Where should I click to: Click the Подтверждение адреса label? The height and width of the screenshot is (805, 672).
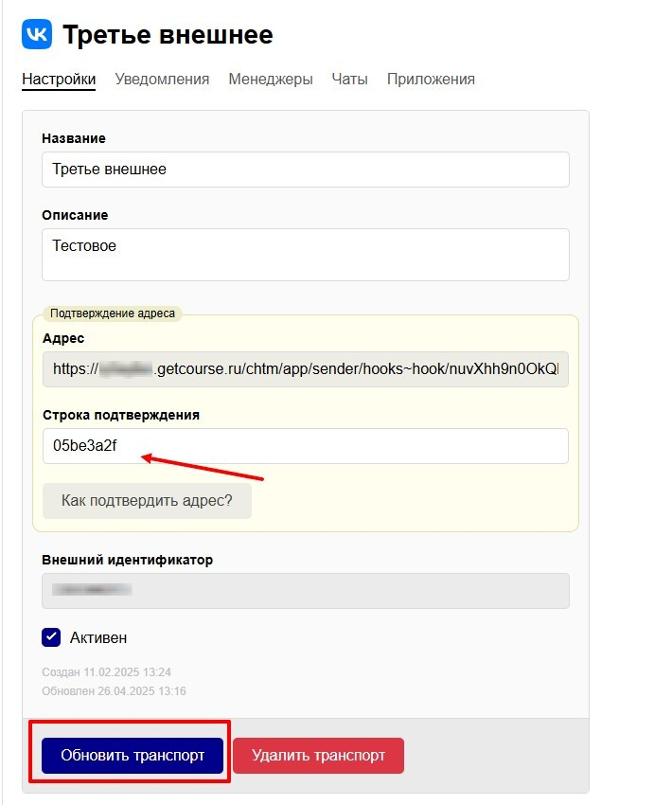[x=113, y=313]
